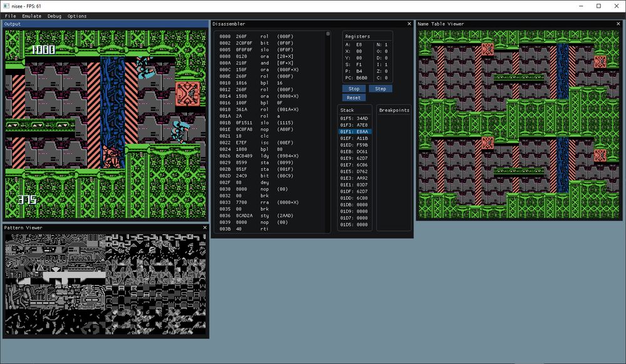Screen dimensions: 626x364
Task: Click the S register value F1
Action: (x=359, y=64)
